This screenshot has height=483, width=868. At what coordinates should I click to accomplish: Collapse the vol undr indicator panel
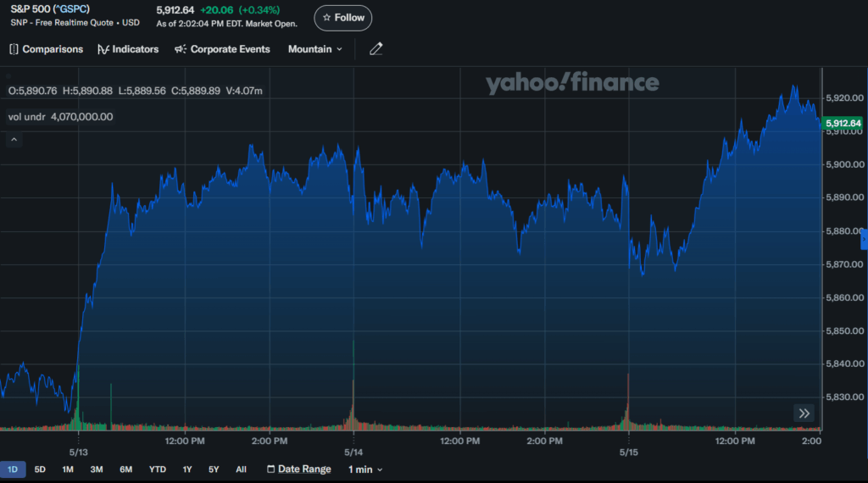[x=14, y=140]
